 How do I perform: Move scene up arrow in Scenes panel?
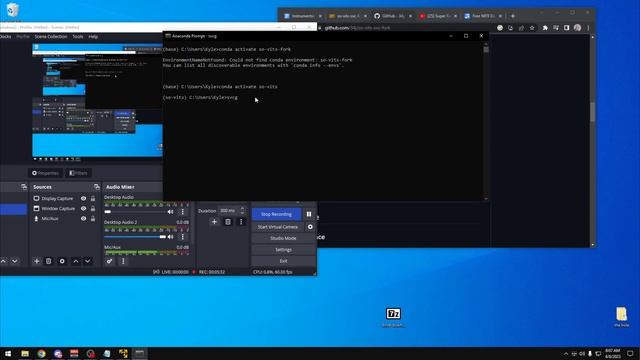coord(4,261)
